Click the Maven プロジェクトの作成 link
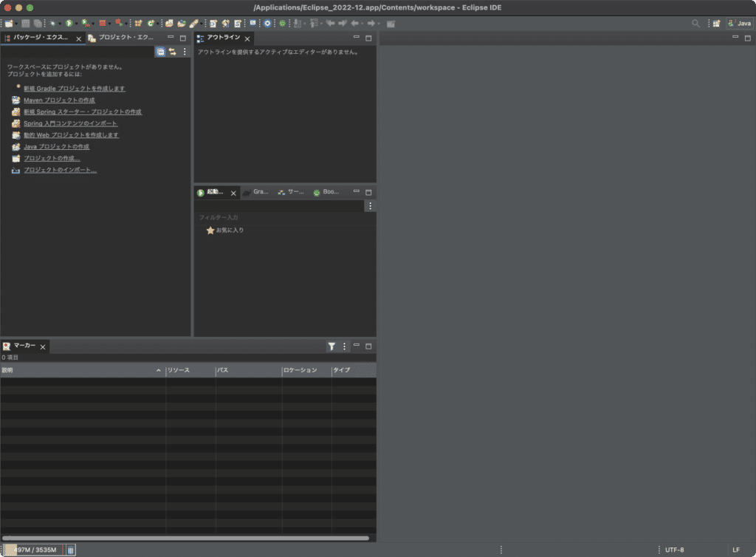 [59, 100]
